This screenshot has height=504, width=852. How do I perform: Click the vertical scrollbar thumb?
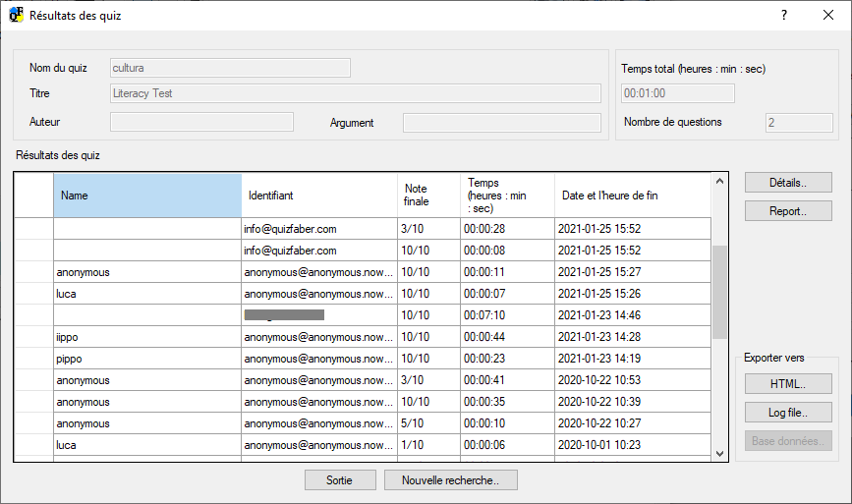(x=719, y=291)
